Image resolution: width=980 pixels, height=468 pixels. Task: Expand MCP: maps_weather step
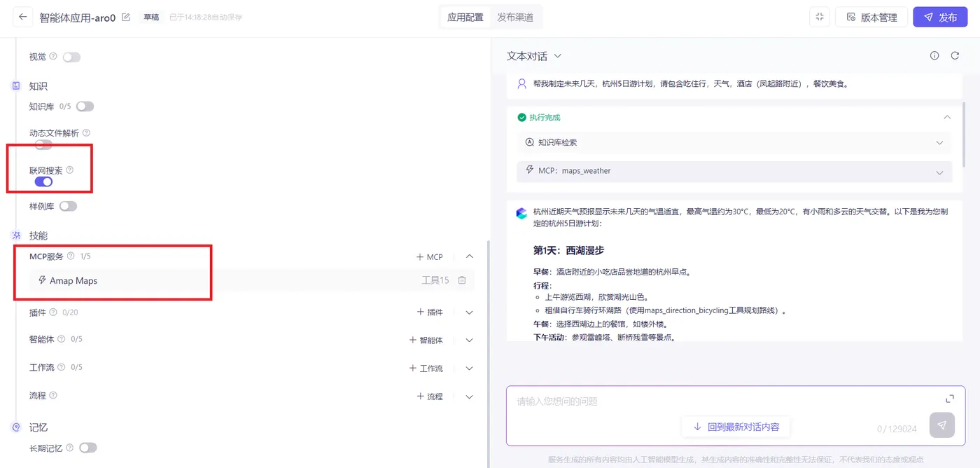point(939,172)
